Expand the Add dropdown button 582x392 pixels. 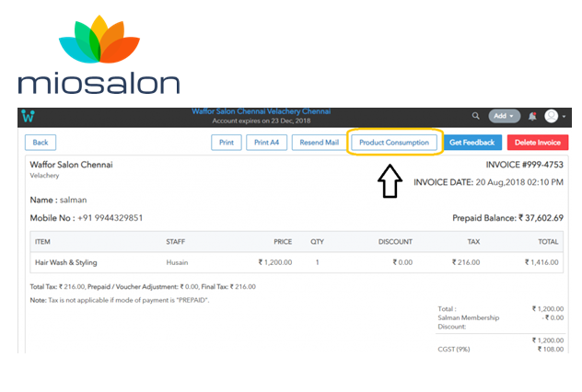pyautogui.click(x=504, y=116)
